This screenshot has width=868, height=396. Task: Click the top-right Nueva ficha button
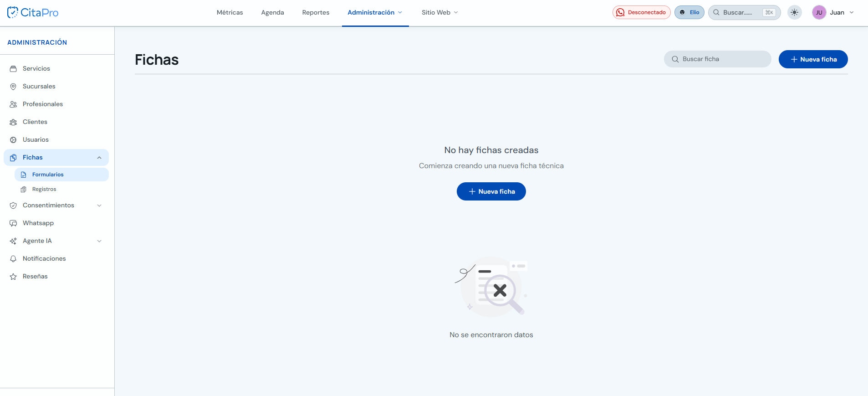[813, 59]
